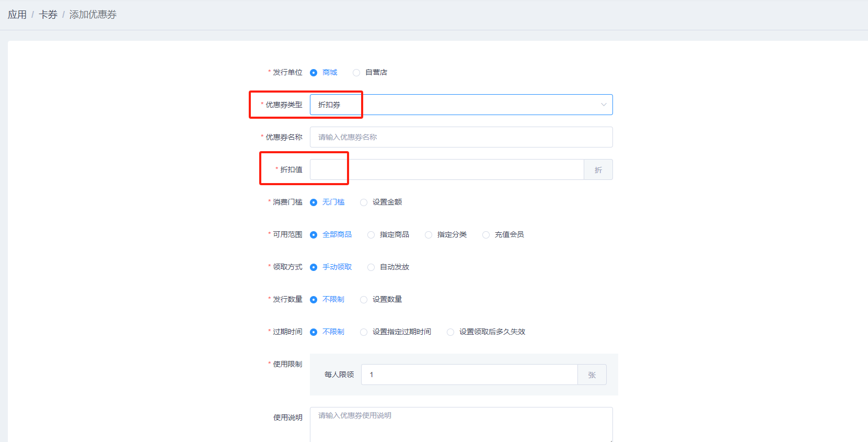
Task: Click the 折扣值 input field
Action: 446,169
